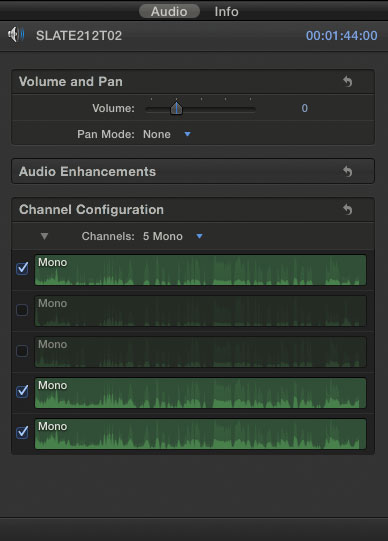This screenshot has width=388, height=541.
Task: Click the SLATE212T02 clip name
Action: tap(79, 36)
